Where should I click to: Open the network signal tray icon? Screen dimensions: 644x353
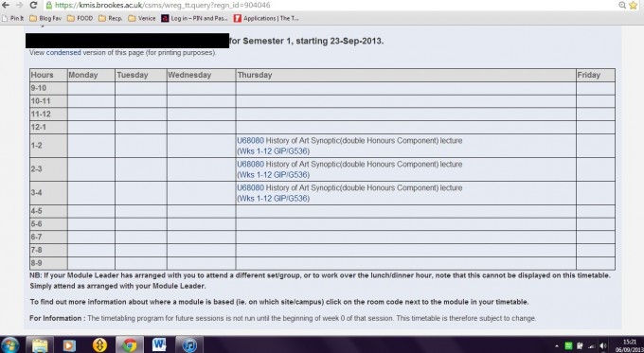click(591, 345)
